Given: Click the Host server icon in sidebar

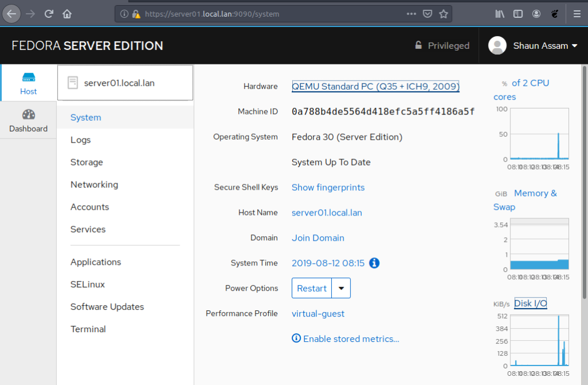Looking at the screenshot, I should pos(28,78).
